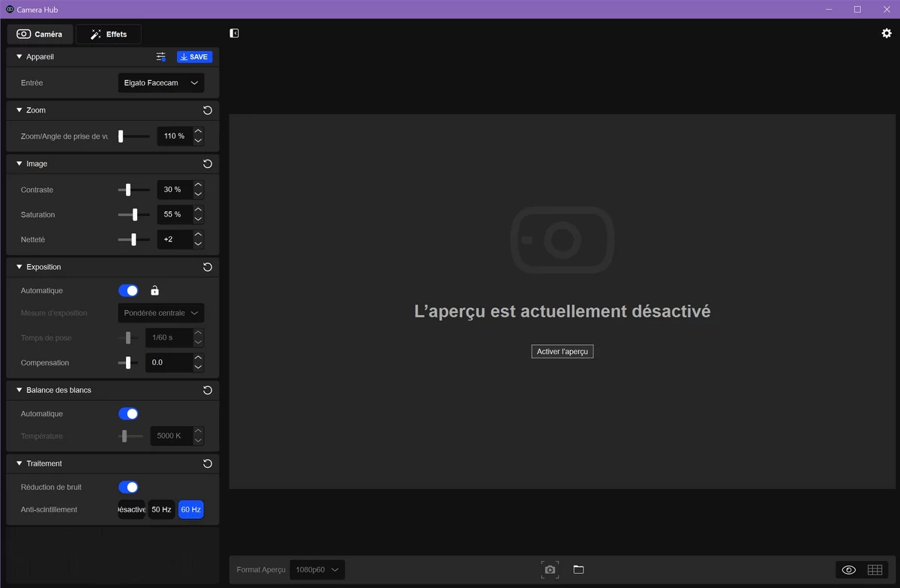
Task: Open Format Aperçu 1080p60 dropdown
Action: [317, 570]
